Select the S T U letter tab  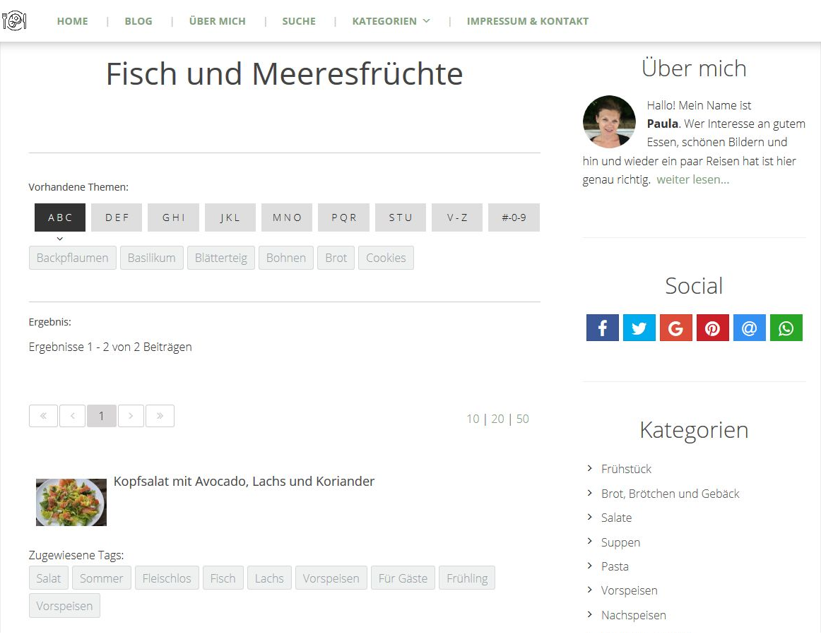pos(401,217)
